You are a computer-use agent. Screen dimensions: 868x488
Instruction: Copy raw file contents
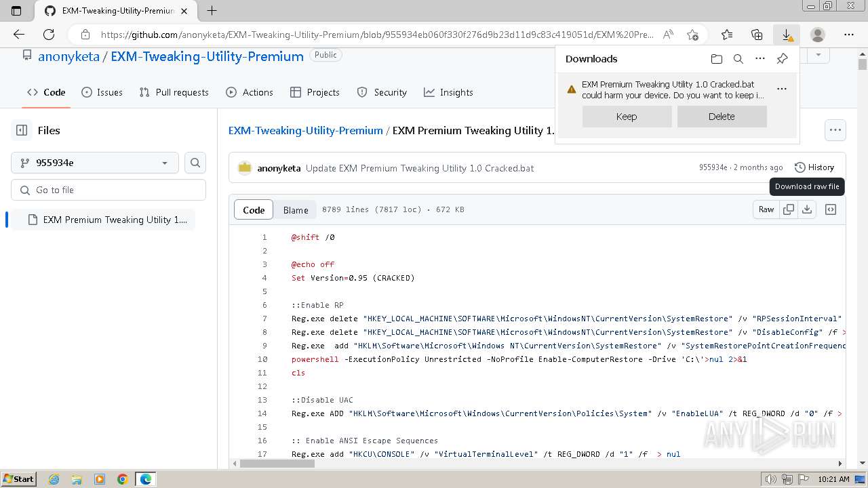coord(789,209)
